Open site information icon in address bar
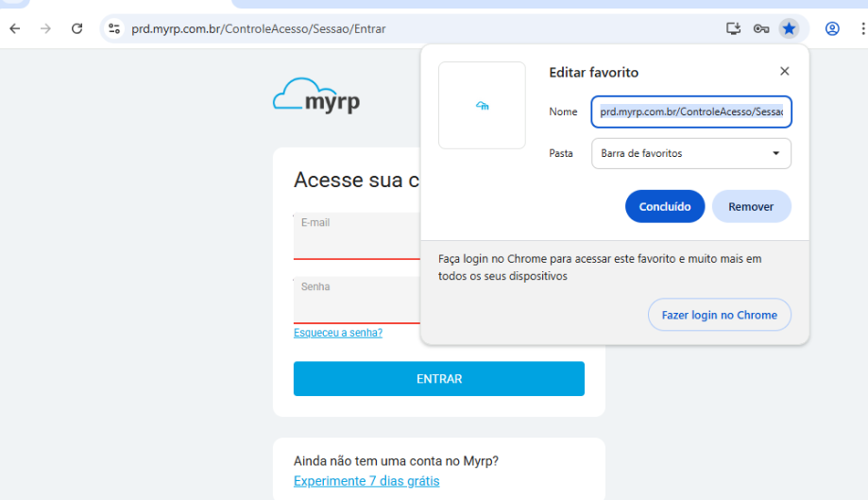Viewport: 868px width, 500px height. pos(114,28)
